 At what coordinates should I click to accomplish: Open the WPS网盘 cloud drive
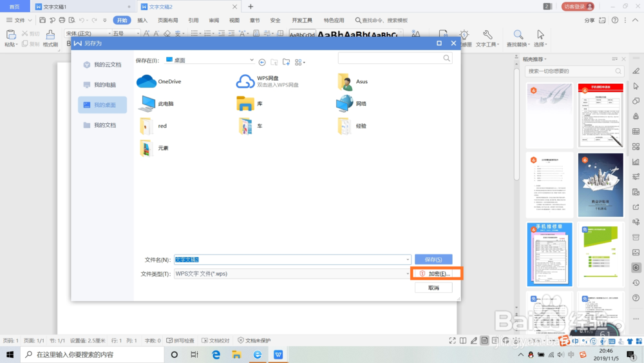pyautogui.click(x=267, y=81)
